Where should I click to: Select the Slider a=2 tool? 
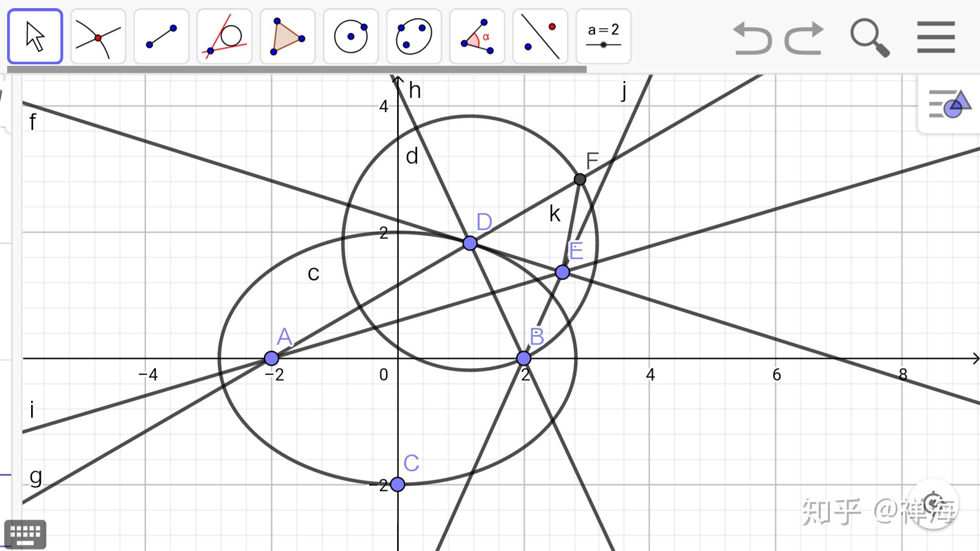[x=603, y=36]
